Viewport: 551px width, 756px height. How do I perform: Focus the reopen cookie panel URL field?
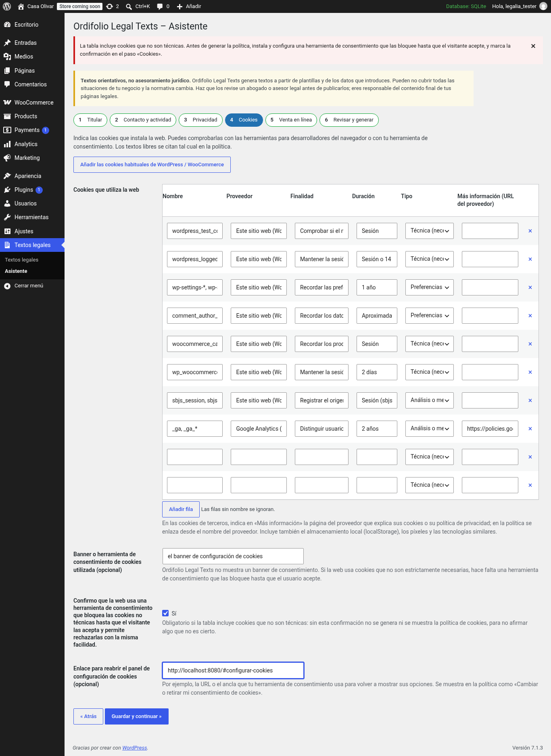pos(233,670)
